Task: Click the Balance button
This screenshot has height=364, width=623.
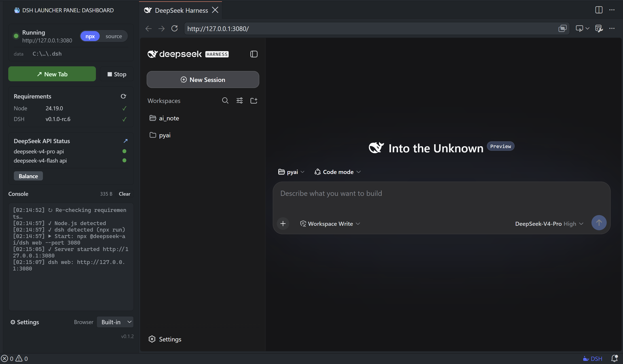Action: (x=28, y=176)
